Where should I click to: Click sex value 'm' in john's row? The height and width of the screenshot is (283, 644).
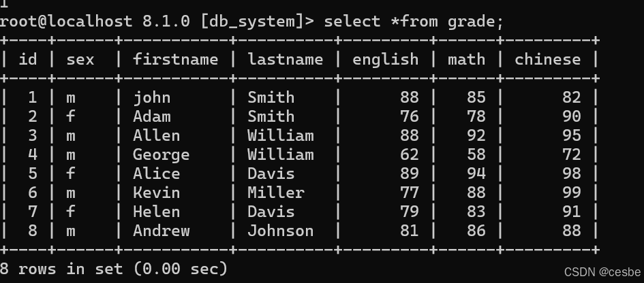[x=71, y=99]
